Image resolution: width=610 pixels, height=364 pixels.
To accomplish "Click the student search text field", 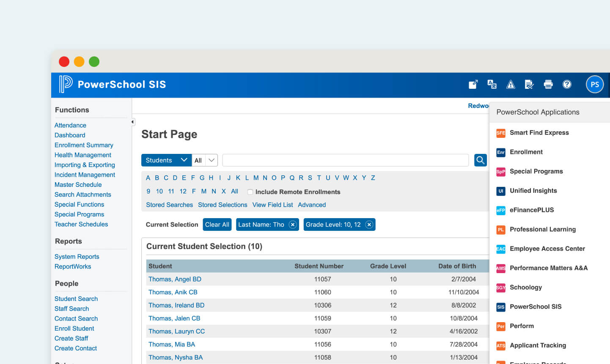I will [x=345, y=160].
